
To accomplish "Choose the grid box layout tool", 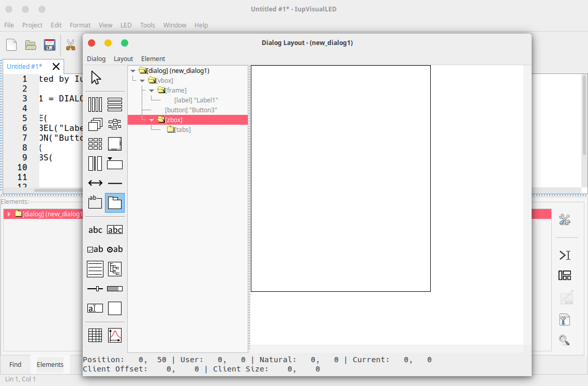I will [95, 144].
